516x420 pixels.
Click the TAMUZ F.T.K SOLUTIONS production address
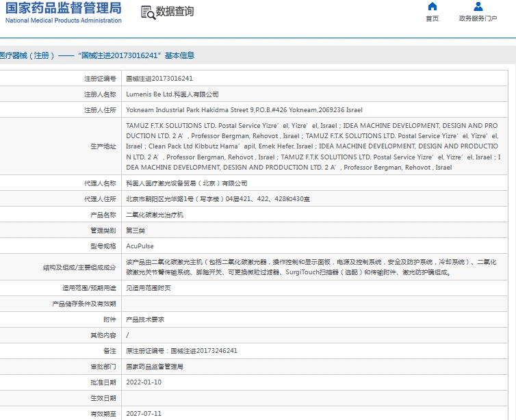313,146
